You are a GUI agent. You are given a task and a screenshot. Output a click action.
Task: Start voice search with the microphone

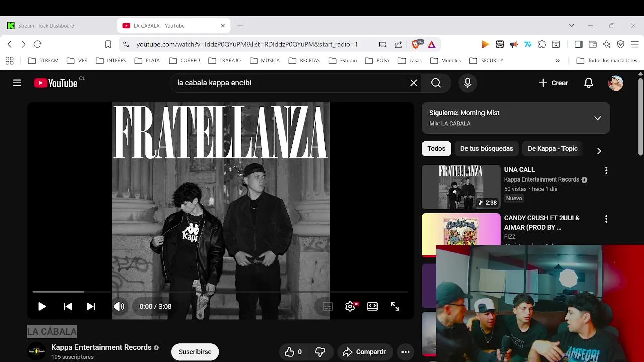coord(467,83)
